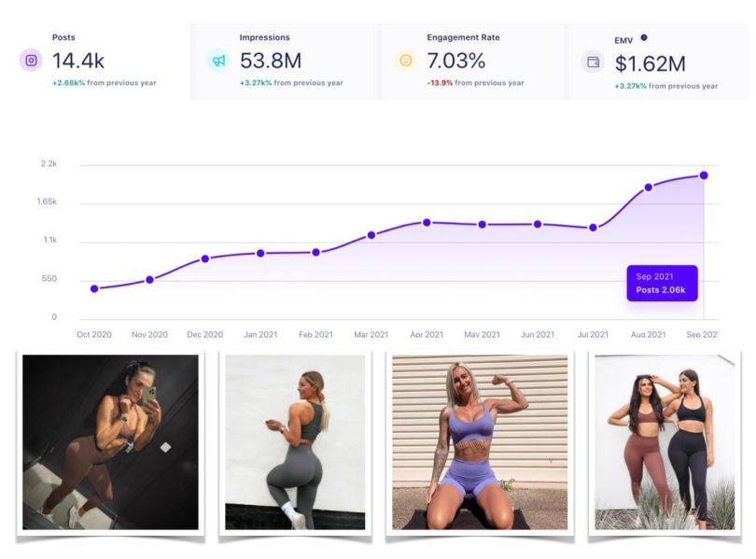Open the info tooltip next to EMV
The height and width of the screenshot is (559, 756).
click(644, 37)
